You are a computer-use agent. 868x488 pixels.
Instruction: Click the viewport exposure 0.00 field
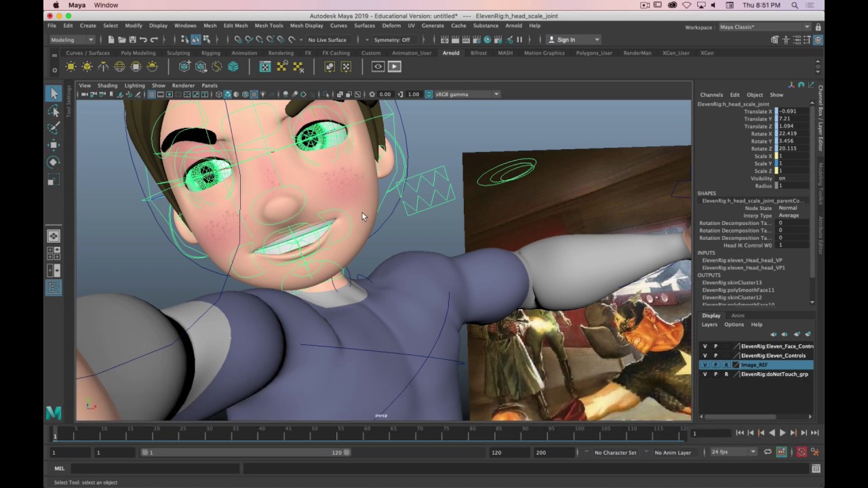click(385, 94)
